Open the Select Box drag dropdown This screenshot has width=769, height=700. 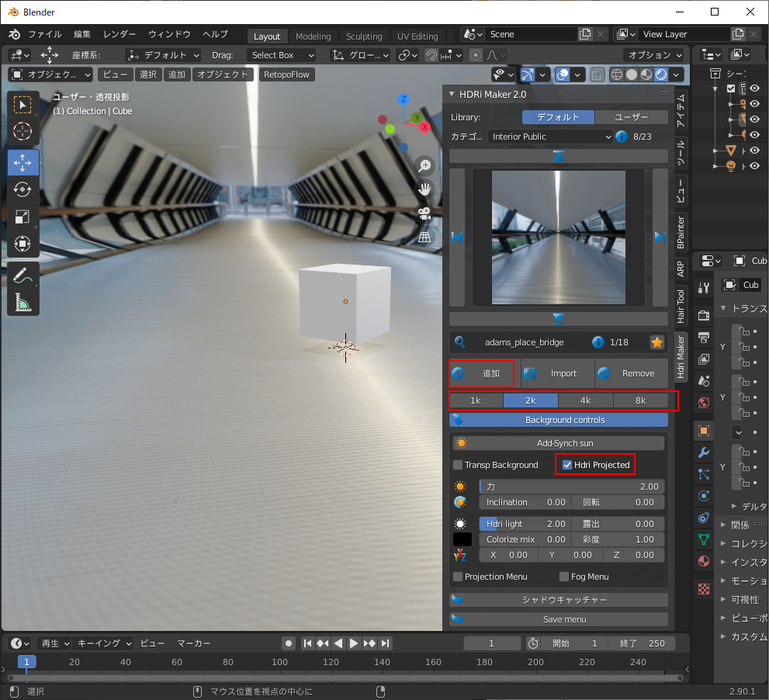pyautogui.click(x=282, y=55)
